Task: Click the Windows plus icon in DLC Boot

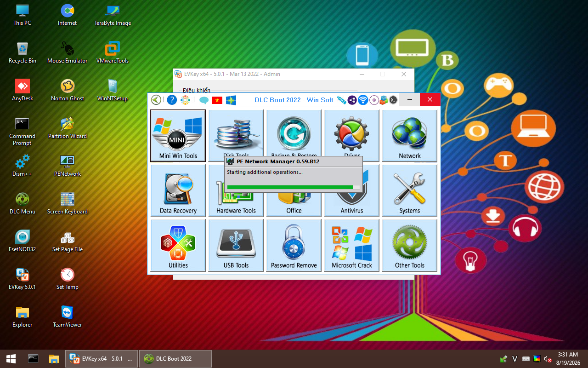Action: pos(231,100)
